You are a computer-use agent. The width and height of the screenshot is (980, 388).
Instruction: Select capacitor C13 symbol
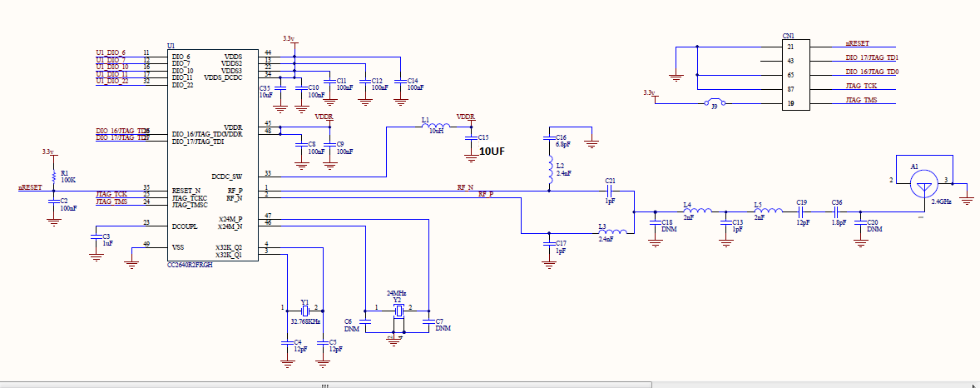pos(725,223)
